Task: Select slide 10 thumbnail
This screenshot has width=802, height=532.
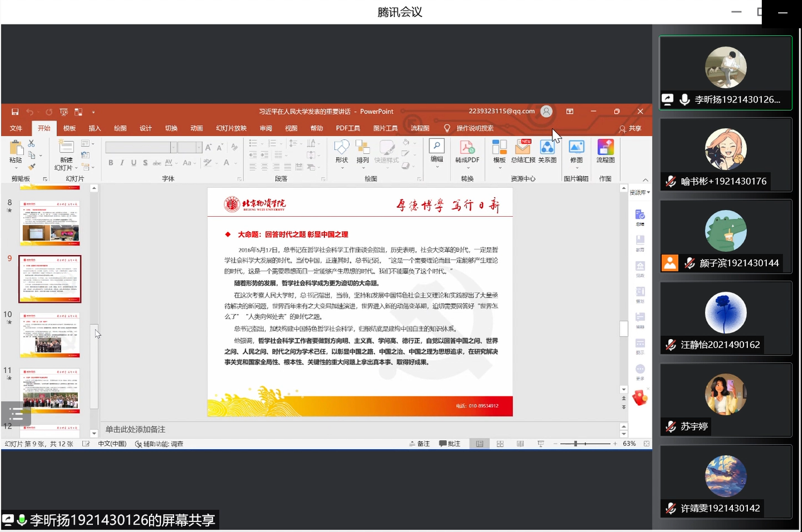Action: coord(50,334)
